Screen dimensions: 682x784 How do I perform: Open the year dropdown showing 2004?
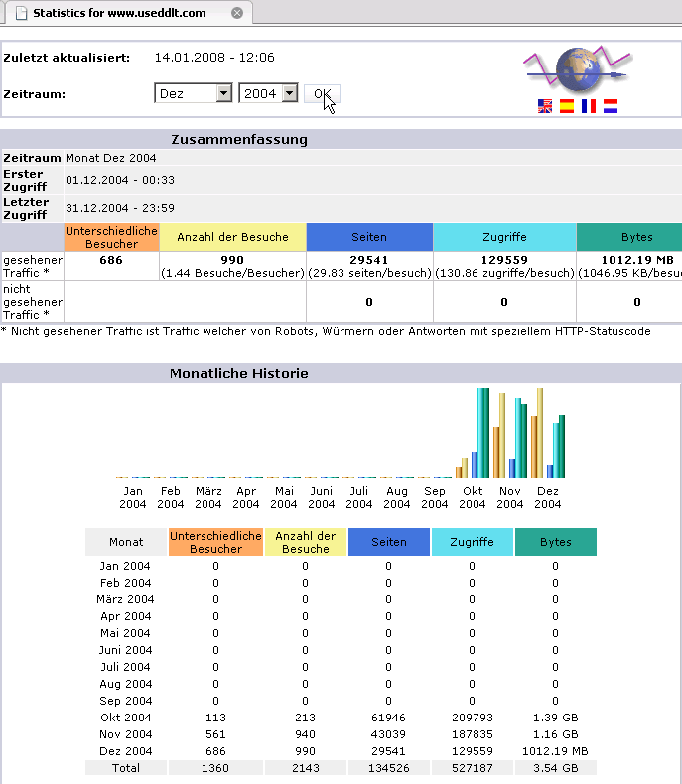click(x=268, y=93)
